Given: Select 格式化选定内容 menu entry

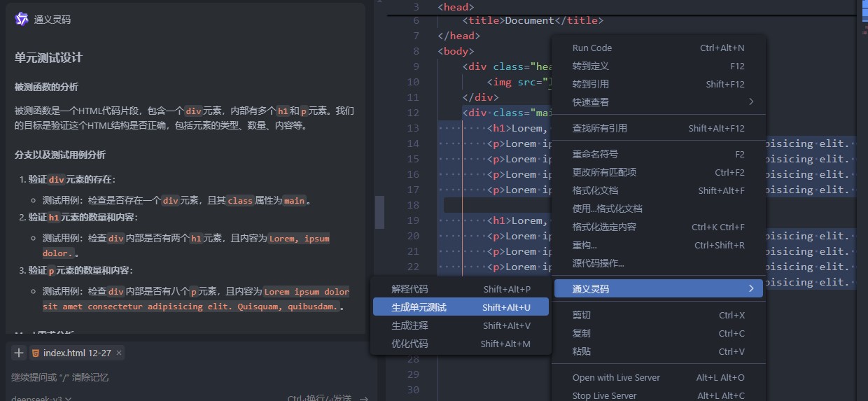Looking at the screenshot, I should (x=659, y=227).
